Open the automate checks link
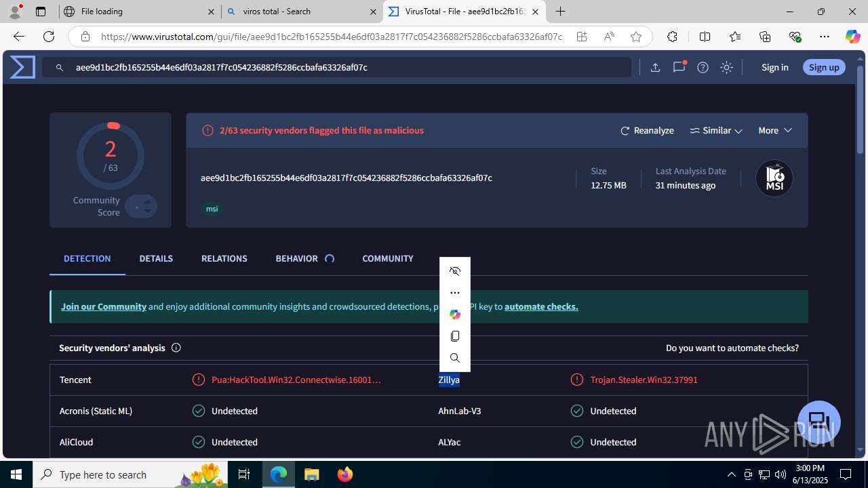This screenshot has height=488, width=868. click(541, 306)
